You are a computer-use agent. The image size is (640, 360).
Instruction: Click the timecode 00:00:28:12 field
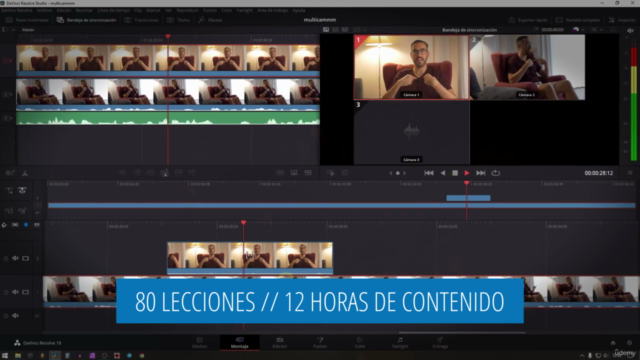[598, 173]
